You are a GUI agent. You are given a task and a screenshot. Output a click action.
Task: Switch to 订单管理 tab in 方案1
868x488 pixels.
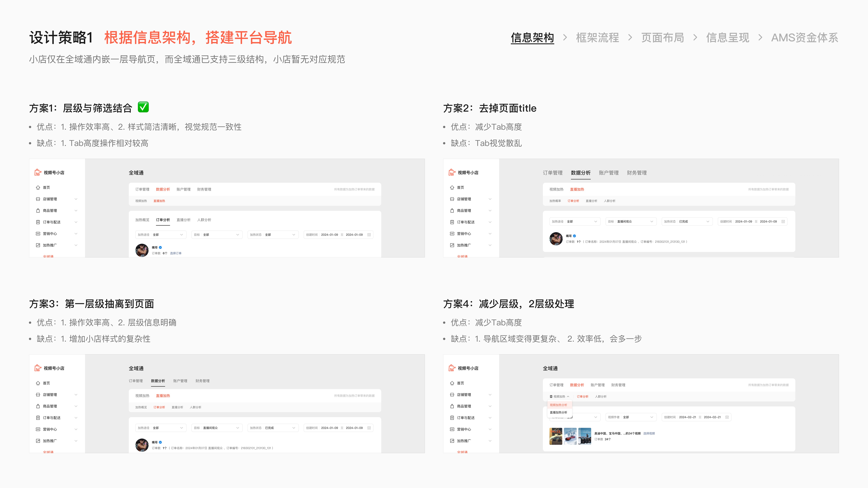[142, 189]
